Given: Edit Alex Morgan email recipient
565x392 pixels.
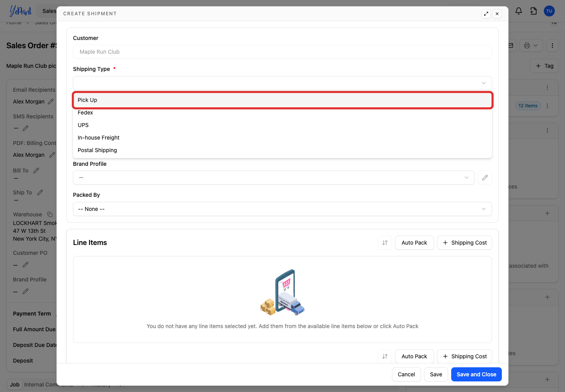Looking at the screenshot, I should point(51,102).
